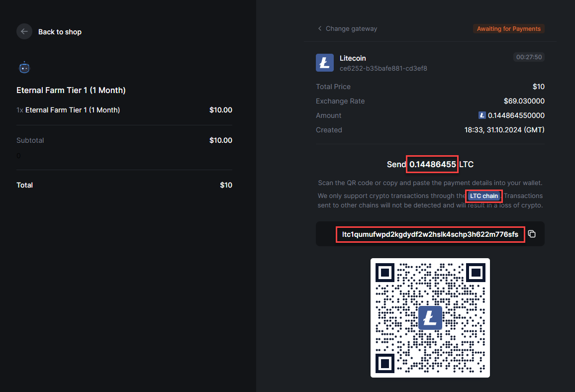Open the Change gateway link

(351, 28)
